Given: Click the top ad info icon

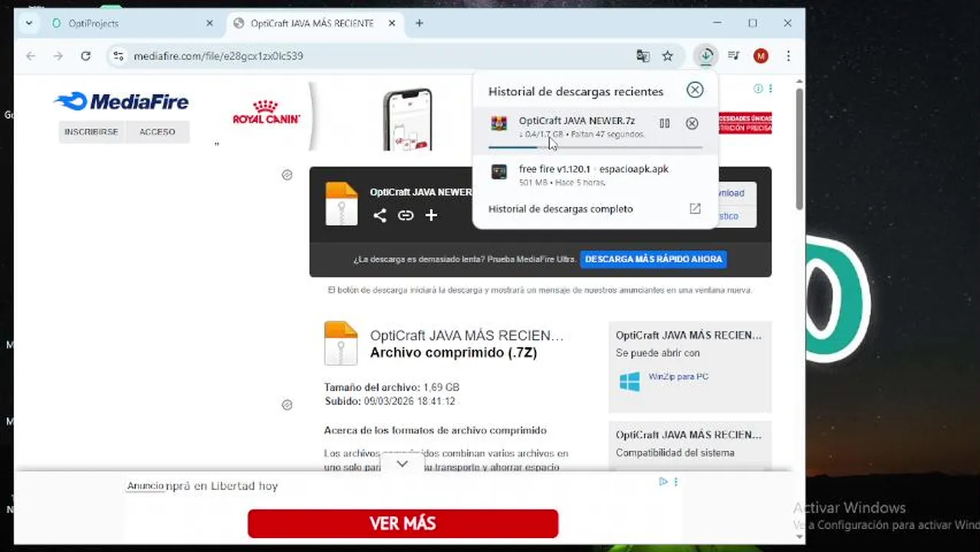Looking at the screenshot, I should coord(758,89).
